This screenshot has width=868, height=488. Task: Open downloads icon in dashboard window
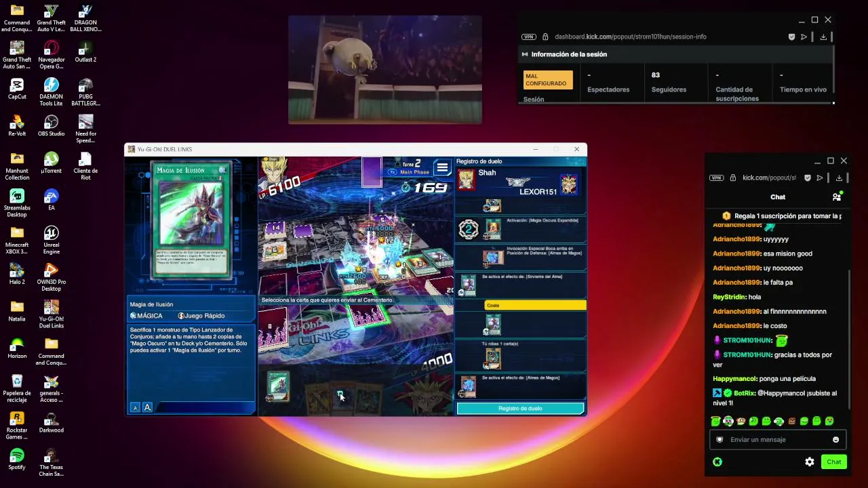(x=823, y=37)
